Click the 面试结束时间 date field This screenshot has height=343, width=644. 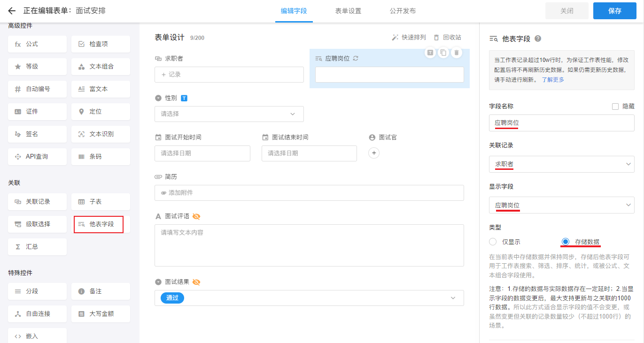coord(309,153)
